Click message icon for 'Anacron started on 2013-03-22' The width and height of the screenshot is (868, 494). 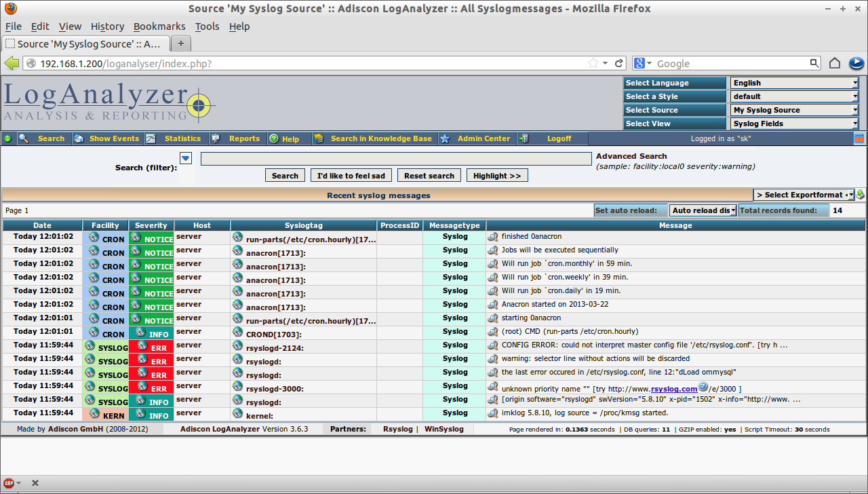pos(493,305)
